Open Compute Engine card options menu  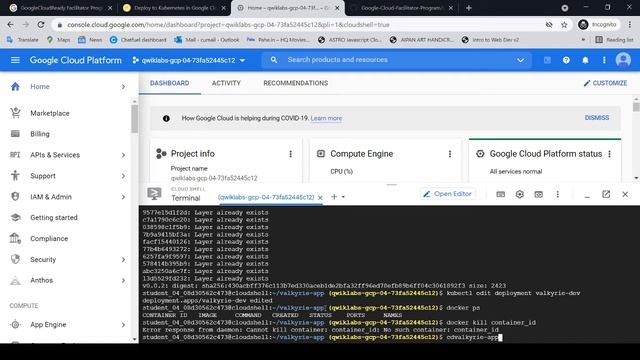coord(450,154)
